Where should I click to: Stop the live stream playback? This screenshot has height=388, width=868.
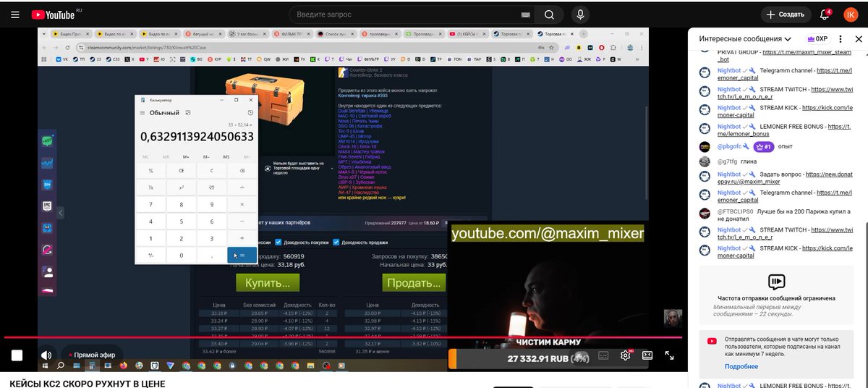[x=17, y=355]
